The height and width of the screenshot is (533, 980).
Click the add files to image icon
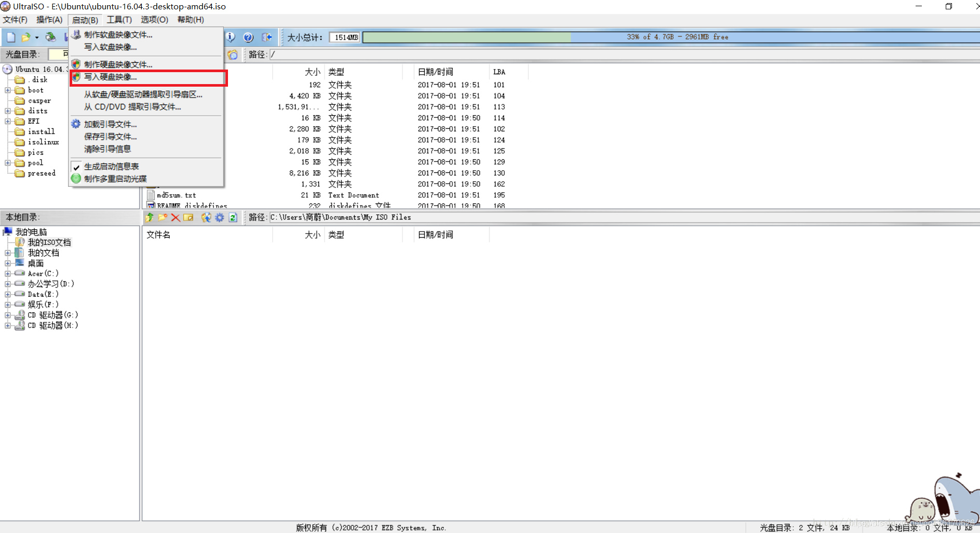click(206, 217)
